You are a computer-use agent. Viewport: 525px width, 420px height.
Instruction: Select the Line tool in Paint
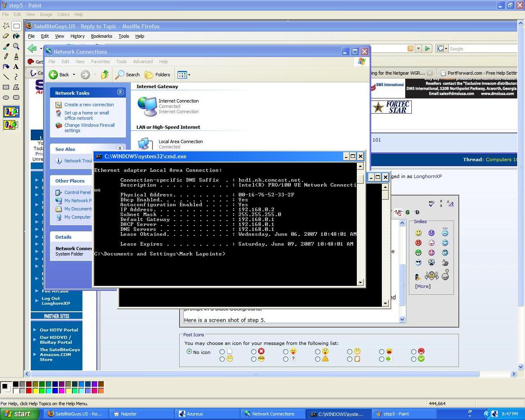(x=6, y=77)
